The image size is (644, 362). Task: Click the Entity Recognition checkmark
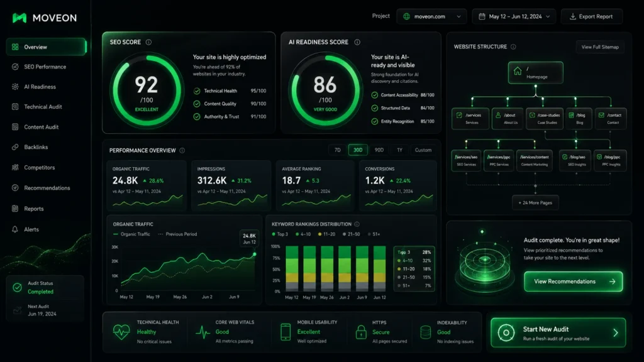[x=375, y=121]
